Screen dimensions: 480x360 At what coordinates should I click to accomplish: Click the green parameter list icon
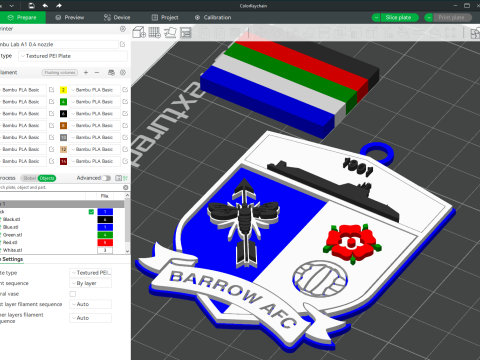tap(126, 178)
